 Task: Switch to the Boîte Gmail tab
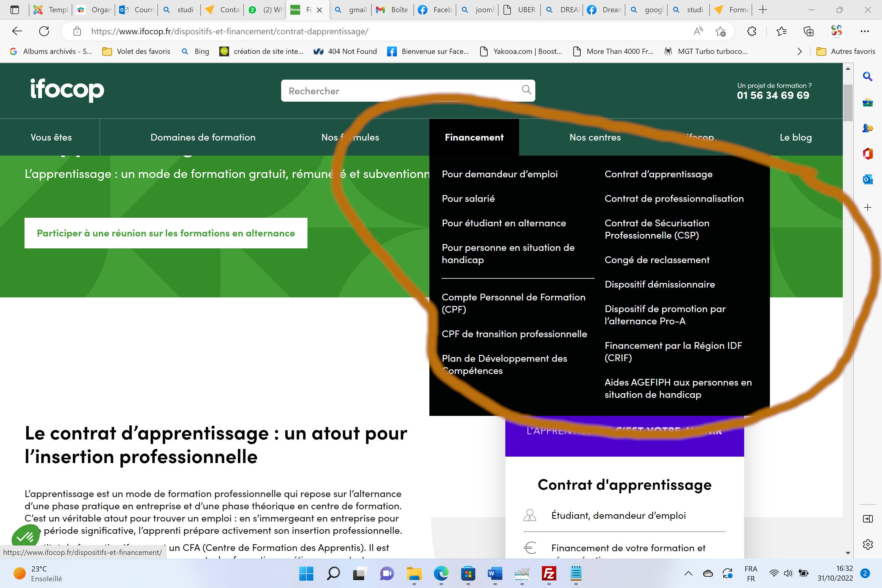click(x=393, y=10)
